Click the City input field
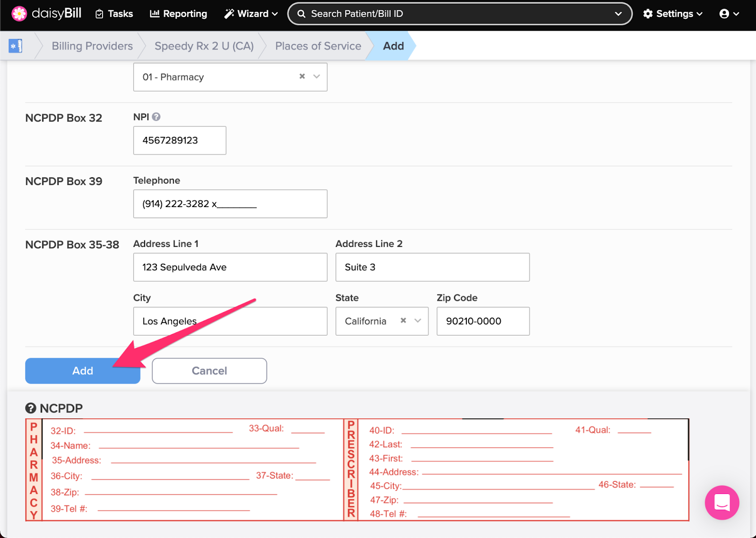This screenshot has height=538, width=756. [x=230, y=321]
